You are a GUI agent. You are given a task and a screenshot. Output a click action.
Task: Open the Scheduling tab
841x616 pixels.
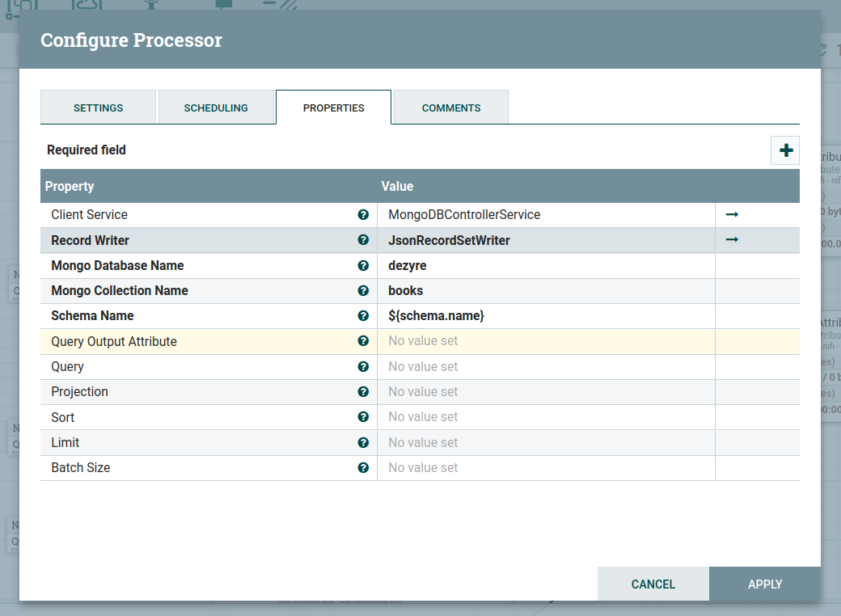(216, 108)
